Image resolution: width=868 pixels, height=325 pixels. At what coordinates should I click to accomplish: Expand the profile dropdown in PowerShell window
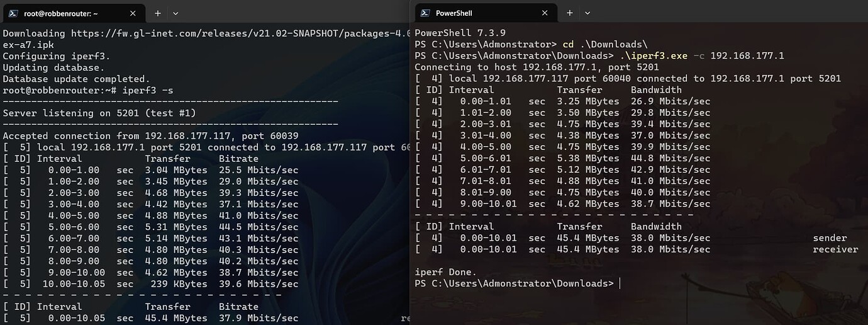click(587, 13)
